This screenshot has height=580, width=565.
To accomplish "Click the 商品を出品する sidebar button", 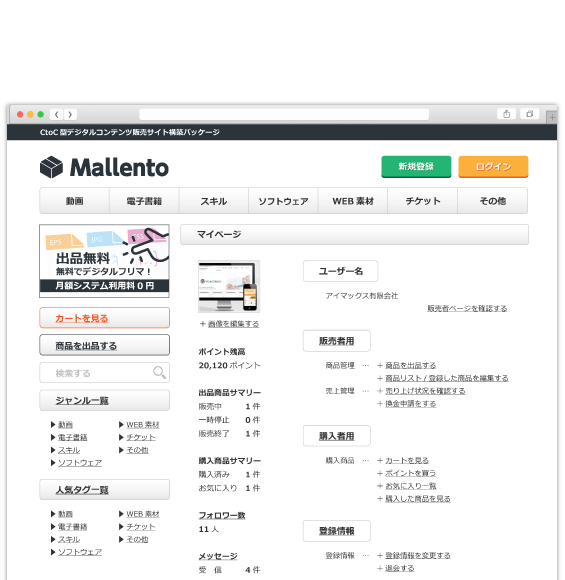I will point(104,345).
